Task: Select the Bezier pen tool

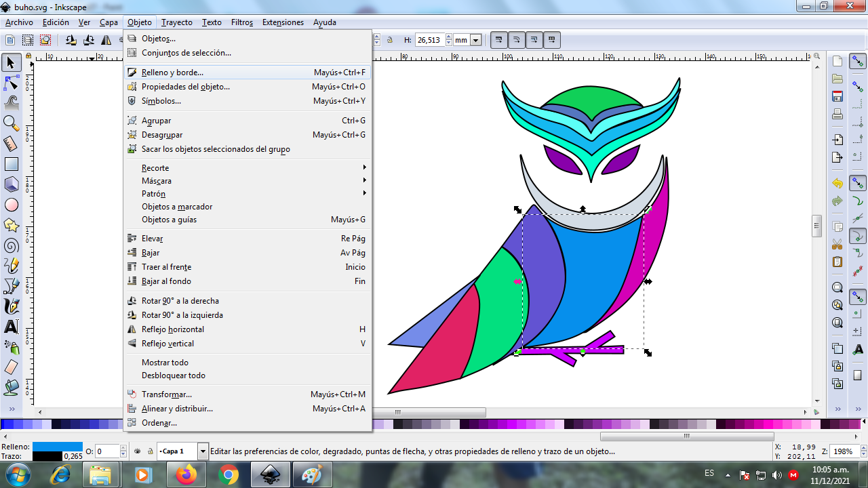Action: pos(11,286)
